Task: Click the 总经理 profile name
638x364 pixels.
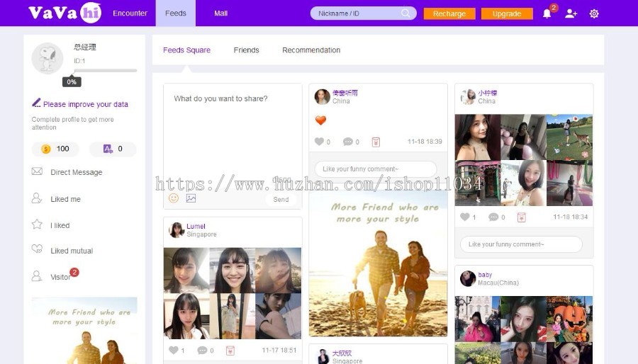Action: tap(84, 47)
